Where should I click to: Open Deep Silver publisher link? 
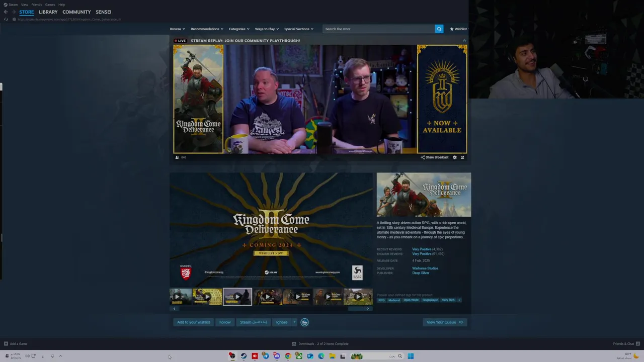[x=421, y=273]
